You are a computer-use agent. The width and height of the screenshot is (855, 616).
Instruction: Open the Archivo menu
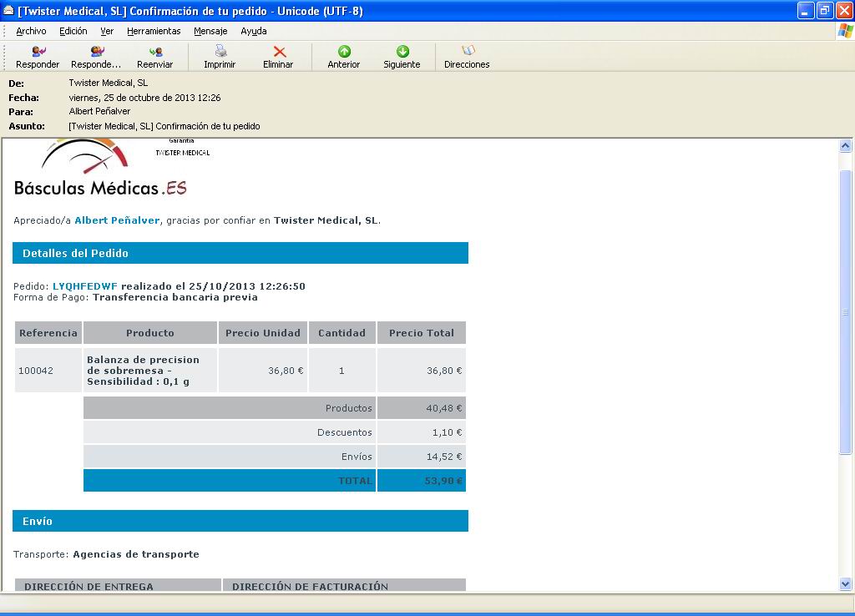[31, 31]
